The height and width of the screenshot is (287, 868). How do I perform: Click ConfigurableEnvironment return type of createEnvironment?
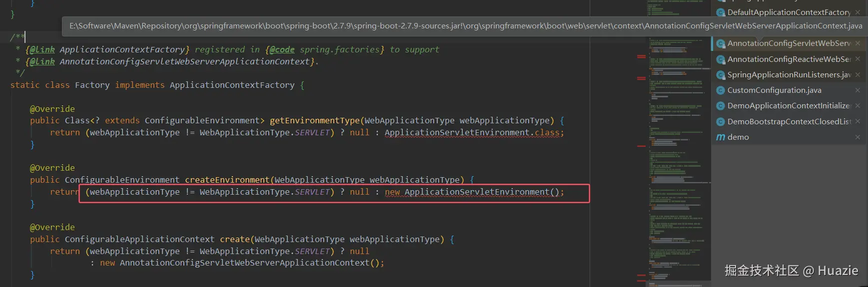point(122,180)
